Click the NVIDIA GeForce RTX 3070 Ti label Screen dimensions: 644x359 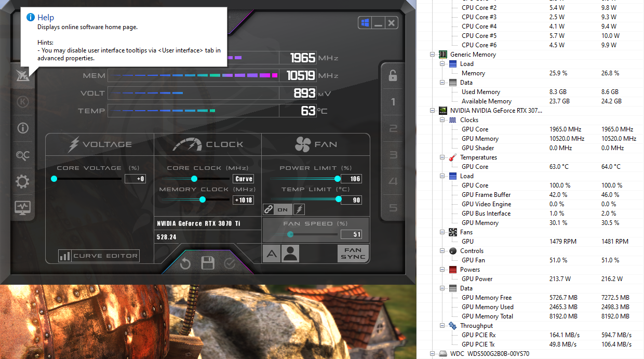[x=199, y=223]
